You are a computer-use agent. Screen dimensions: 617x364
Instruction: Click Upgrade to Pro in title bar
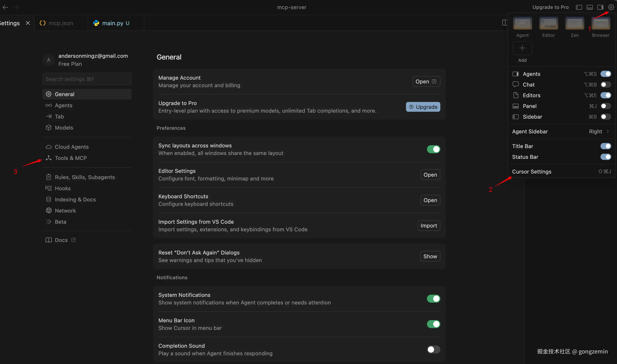tap(551, 7)
